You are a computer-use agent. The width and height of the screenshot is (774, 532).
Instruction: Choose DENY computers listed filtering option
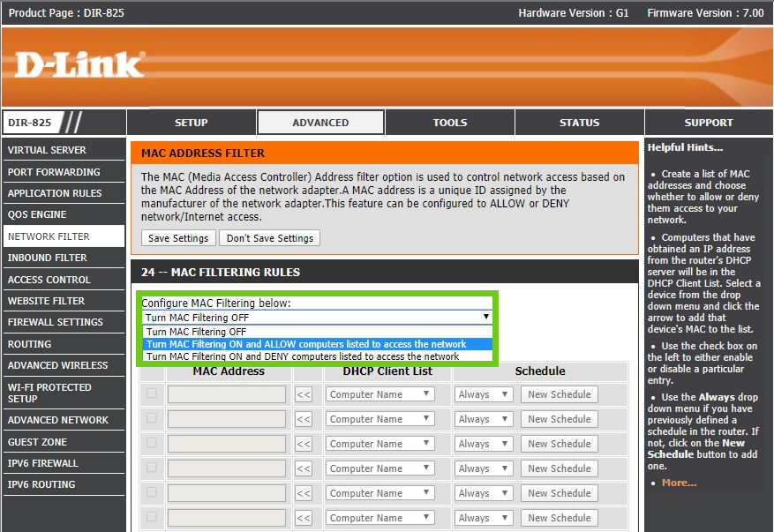click(303, 356)
